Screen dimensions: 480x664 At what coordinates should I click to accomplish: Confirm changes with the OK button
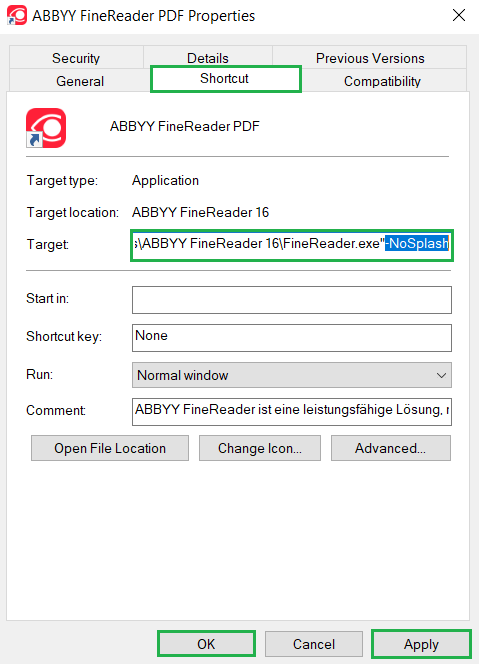click(206, 644)
